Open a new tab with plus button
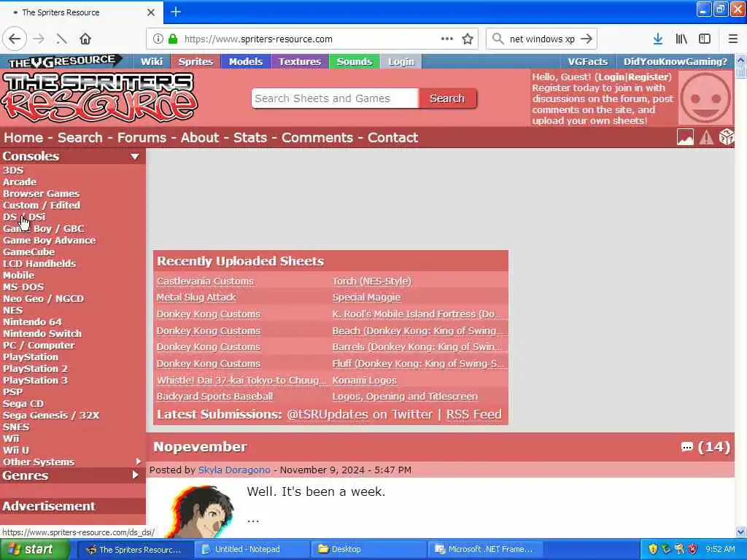This screenshot has width=747, height=560. point(176,12)
